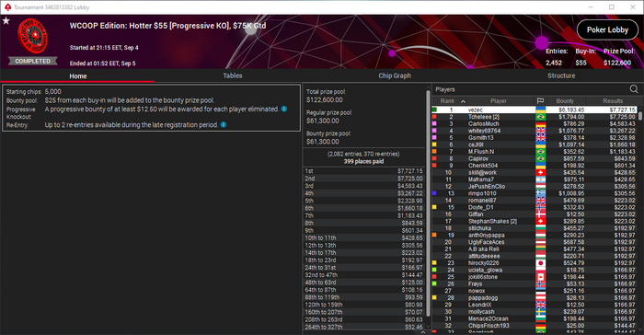
Task: Open the player search magnifier
Action: 634,89
